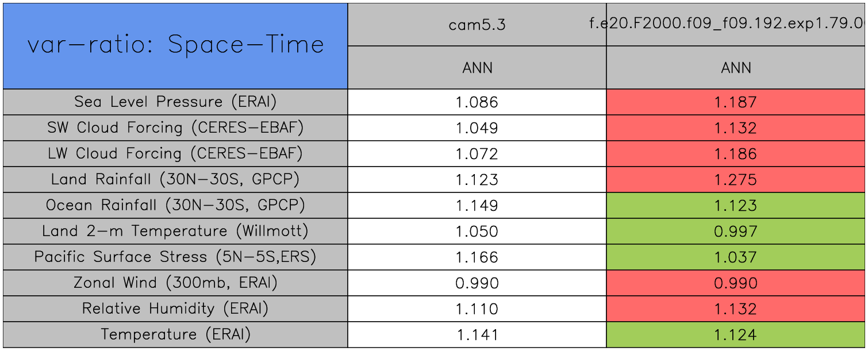Open the Land Rainfall (30N-30S, GPCP) label
This screenshot has width=868, height=351.
click(175, 180)
